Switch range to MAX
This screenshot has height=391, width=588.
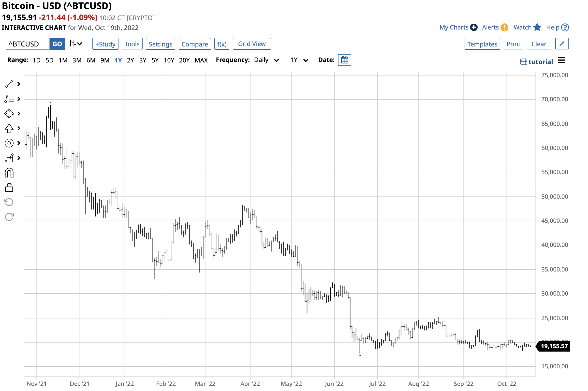pyautogui.click(x=201, y=60)
